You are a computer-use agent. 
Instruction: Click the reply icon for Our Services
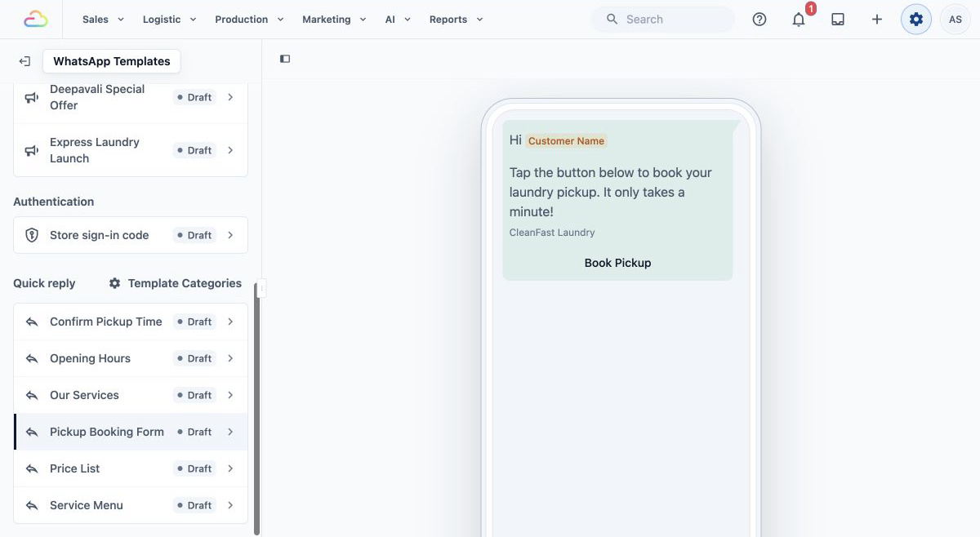[x=32, y=395]
